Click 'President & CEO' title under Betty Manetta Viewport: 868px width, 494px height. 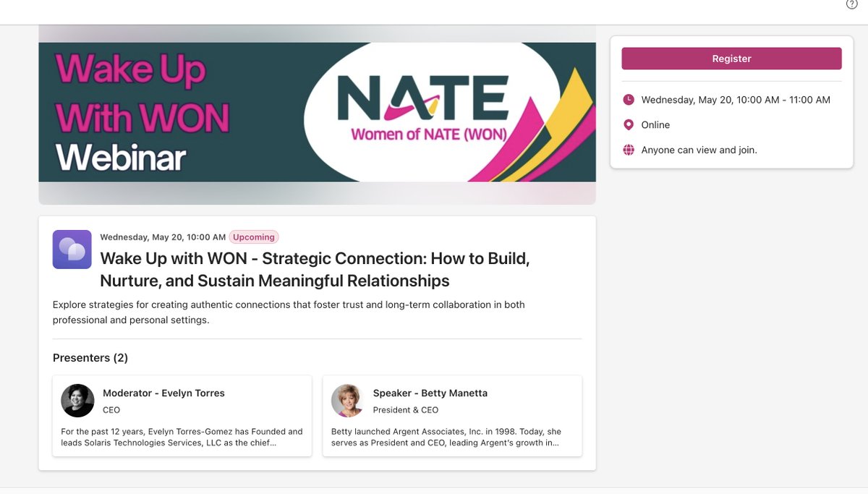click(406, 410)
